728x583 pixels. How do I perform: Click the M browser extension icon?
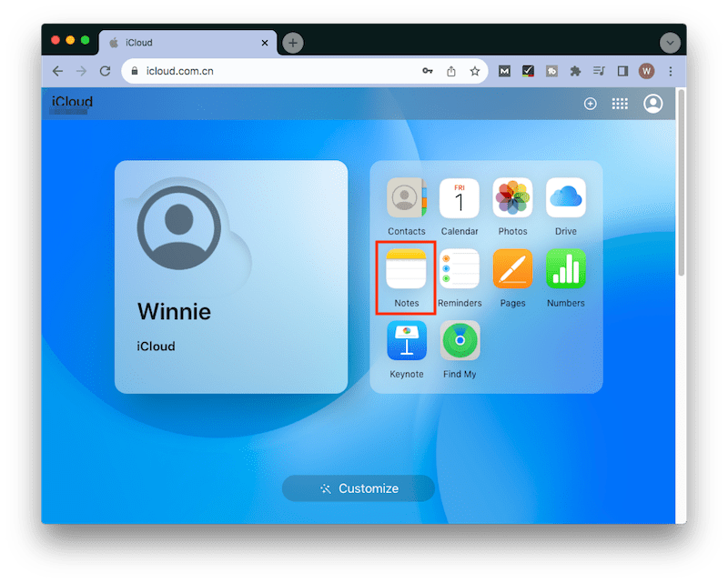coord(504,71)
